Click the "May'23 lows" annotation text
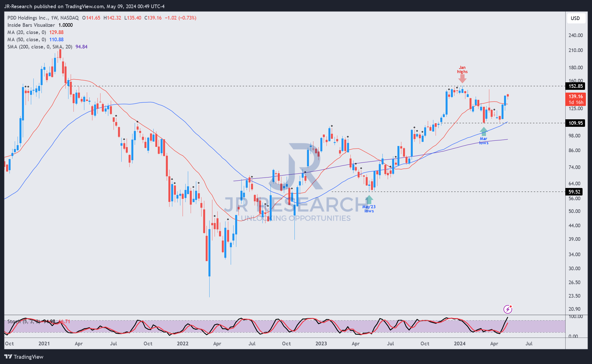The height and width of the screenshot is (364, 592). (x=369, y=209)
